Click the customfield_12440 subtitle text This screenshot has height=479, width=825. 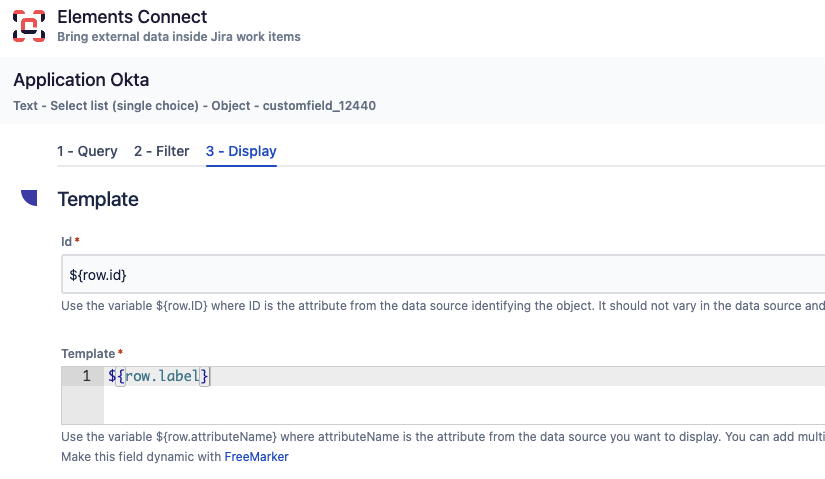(x=319, y=106)
